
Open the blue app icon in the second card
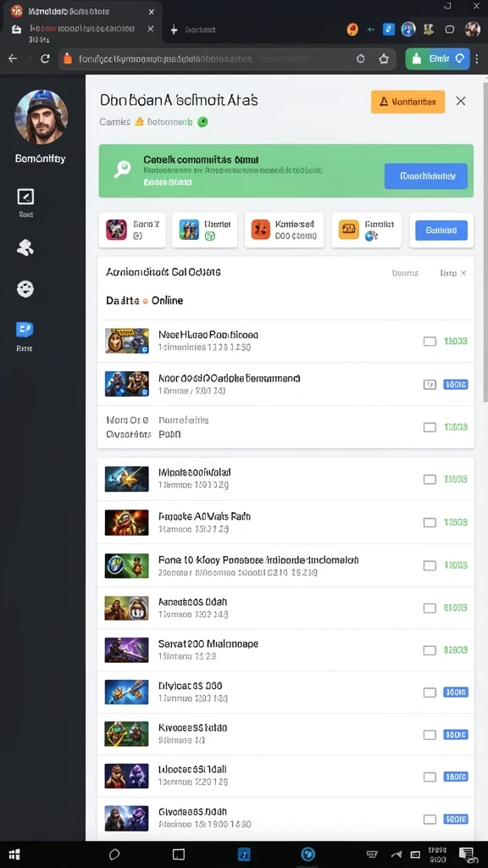coord(189,229)
